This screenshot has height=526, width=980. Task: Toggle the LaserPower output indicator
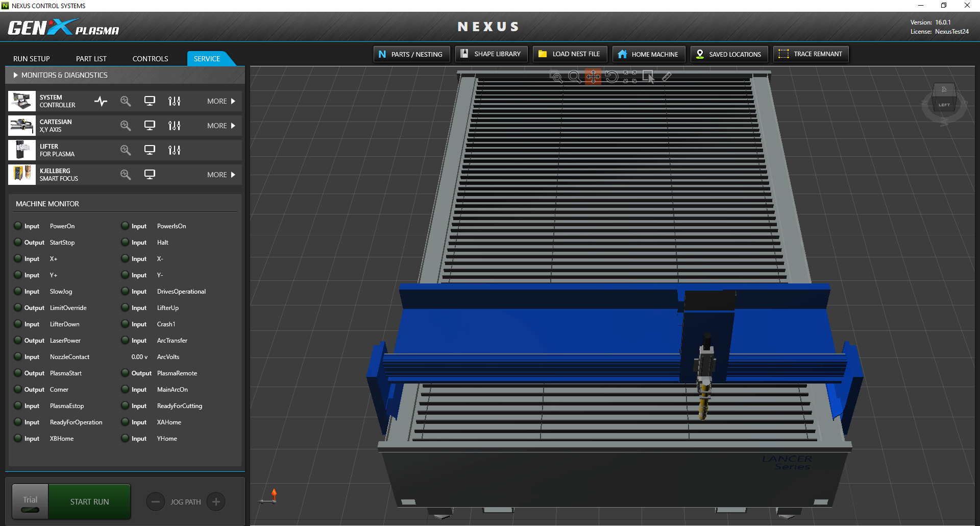pyautogui.click(x=18, y=341)
